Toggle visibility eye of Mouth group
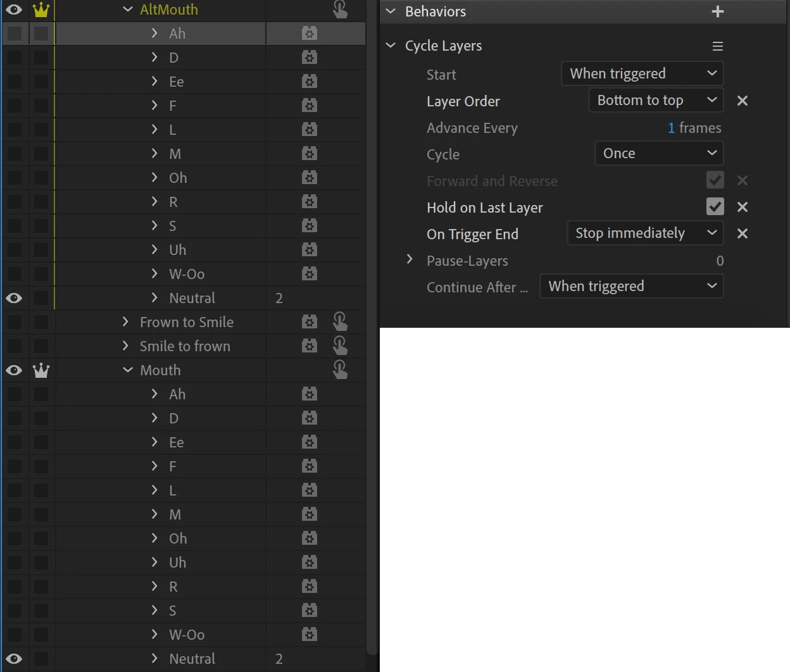 tap(14, 370)
